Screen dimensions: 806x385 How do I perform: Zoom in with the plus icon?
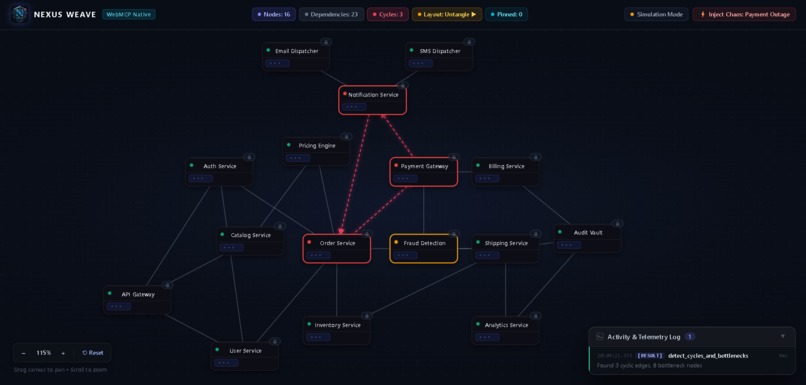point(63,353)
